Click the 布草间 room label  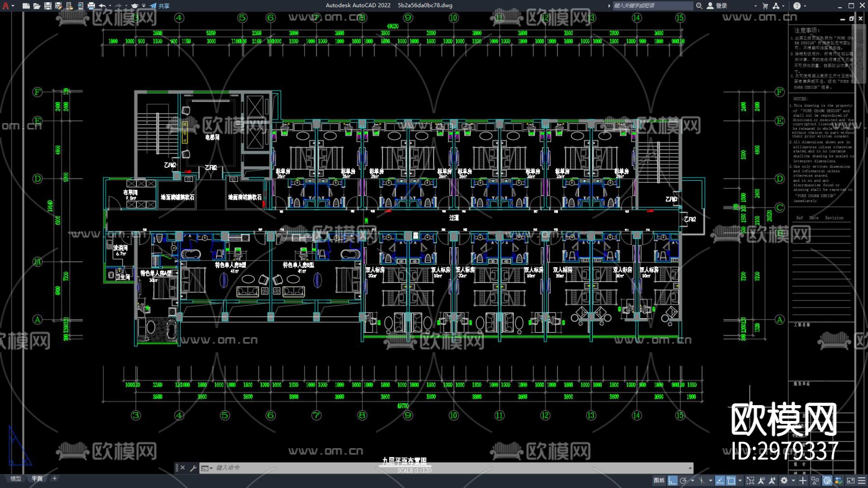(130, 192)
